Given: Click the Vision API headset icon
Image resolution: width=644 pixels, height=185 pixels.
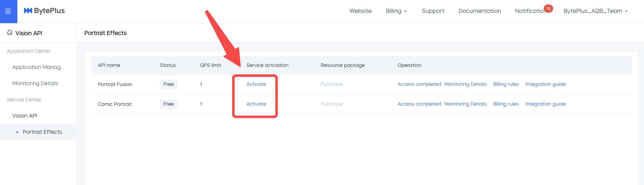Looking at the screenshot, I should [x=10, y=33].
